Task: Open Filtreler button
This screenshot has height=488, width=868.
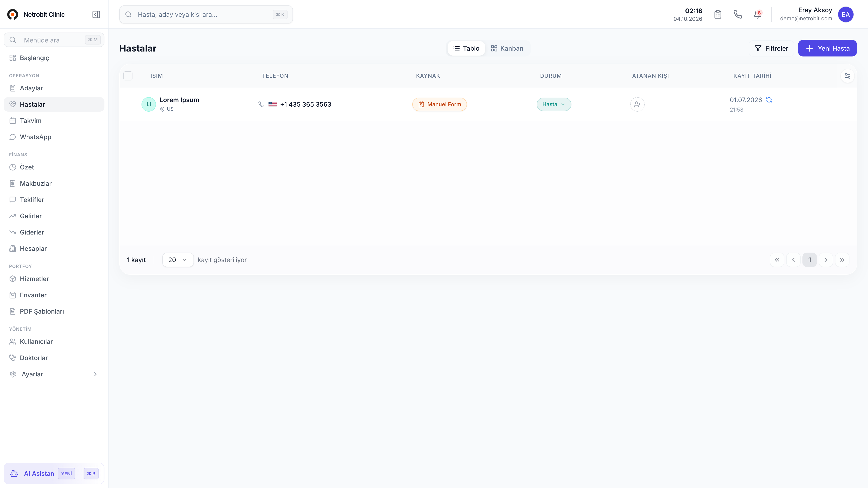Action: (771, 48)
